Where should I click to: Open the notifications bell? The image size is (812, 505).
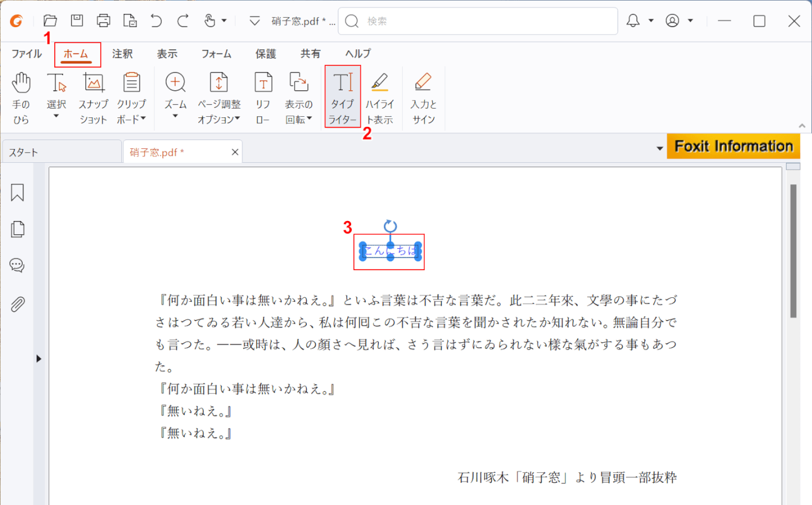pyautogui.click(x=633, y=21)
